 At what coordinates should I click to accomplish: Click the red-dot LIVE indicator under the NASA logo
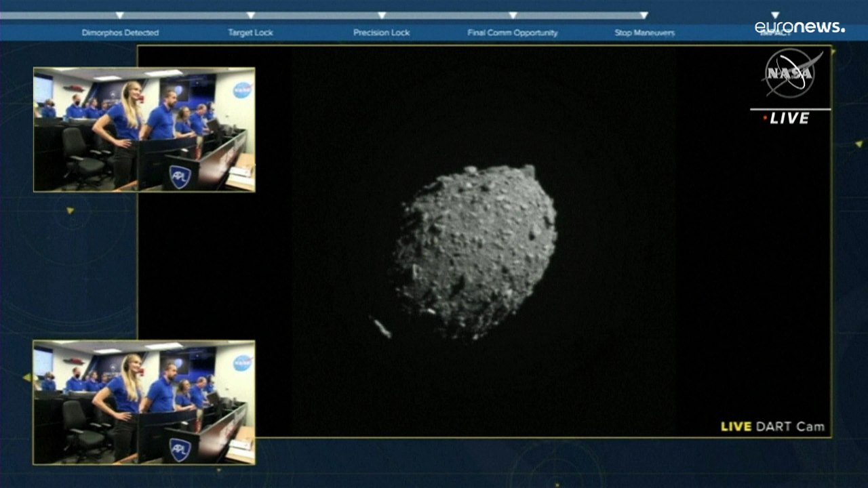pyautogui.click(x=787, y=119)
